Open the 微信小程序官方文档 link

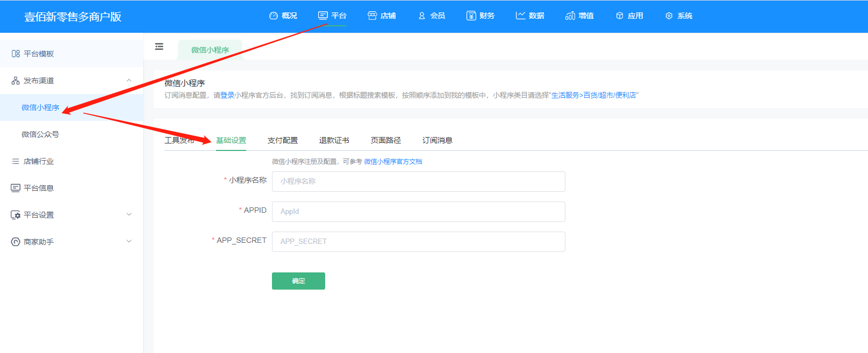(x=393, y=161)
